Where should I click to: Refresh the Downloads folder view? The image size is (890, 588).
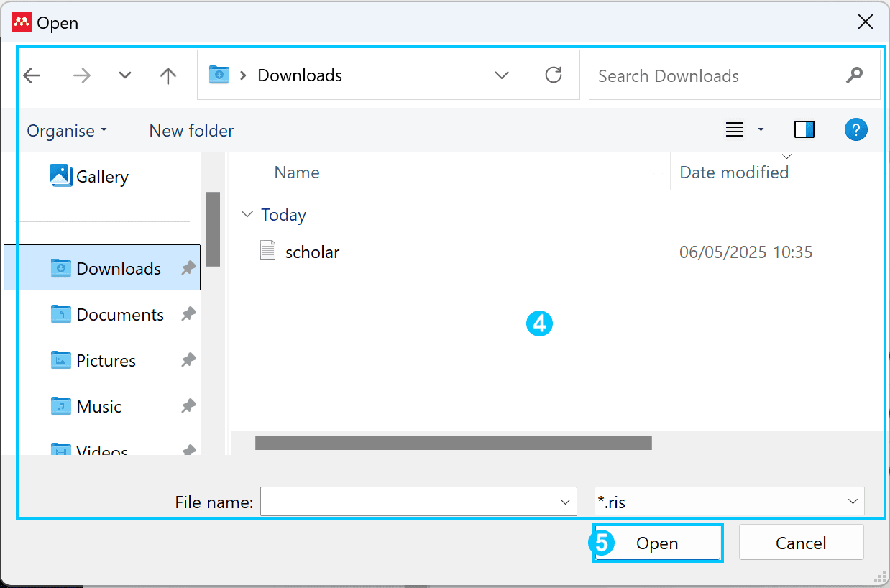[x=553, y=75]
